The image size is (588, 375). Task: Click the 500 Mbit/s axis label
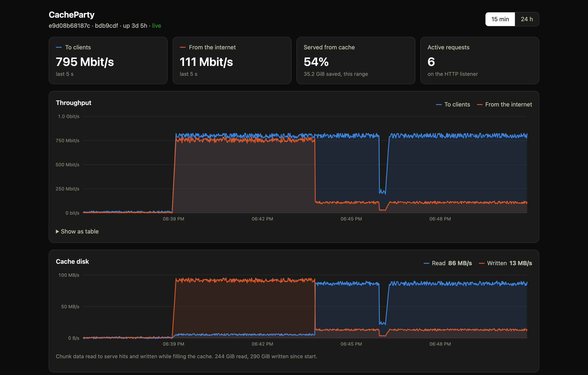tap(67, 165)
